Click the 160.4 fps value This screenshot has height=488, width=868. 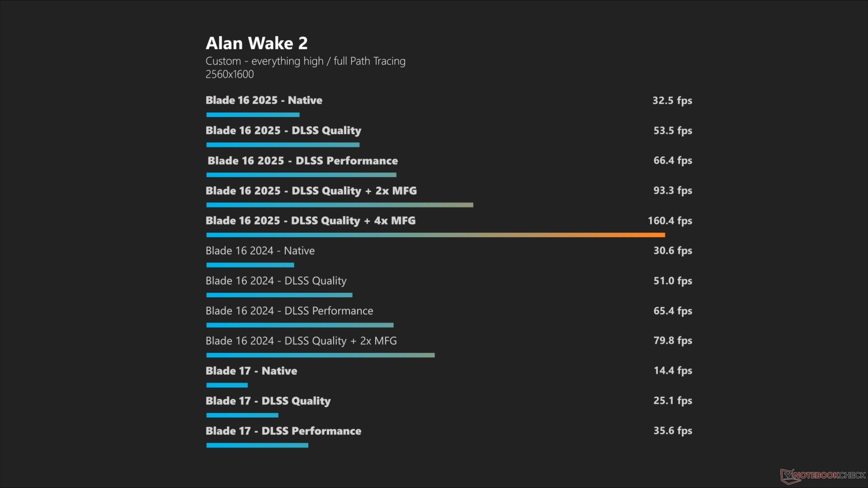(x=670, y=221)
